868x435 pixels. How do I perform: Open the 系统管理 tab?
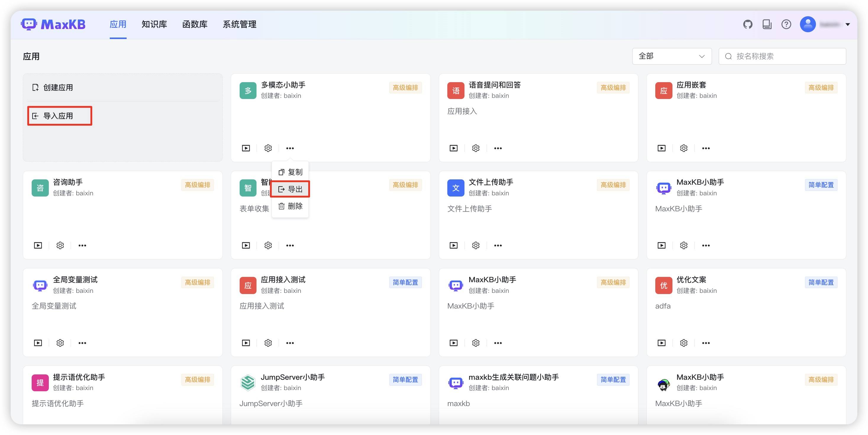[239, 24]
